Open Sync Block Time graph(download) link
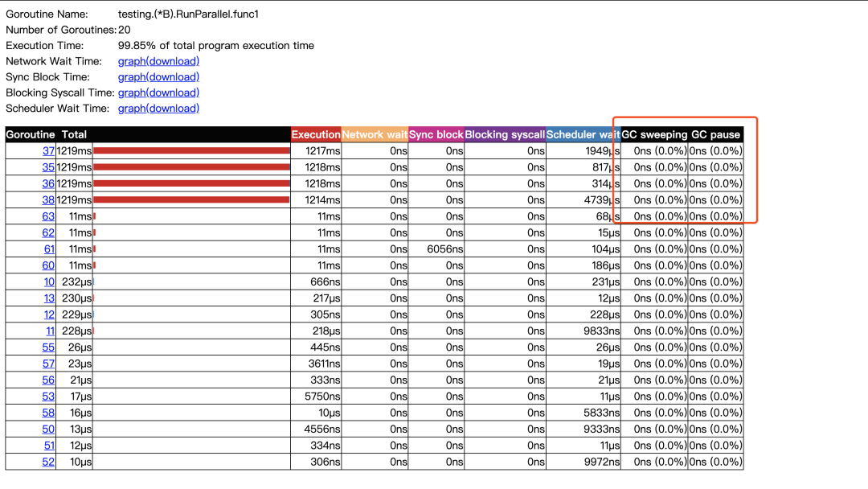Screen dimensions: 868x489 pyautogui.click(x=158, y=77)
